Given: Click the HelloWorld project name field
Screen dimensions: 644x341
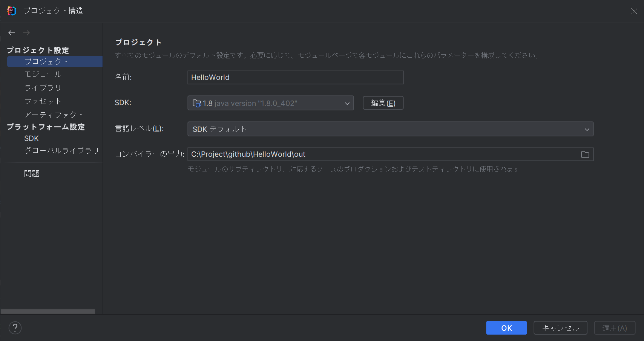Looking at the screenshot, I should pos(295,78).
